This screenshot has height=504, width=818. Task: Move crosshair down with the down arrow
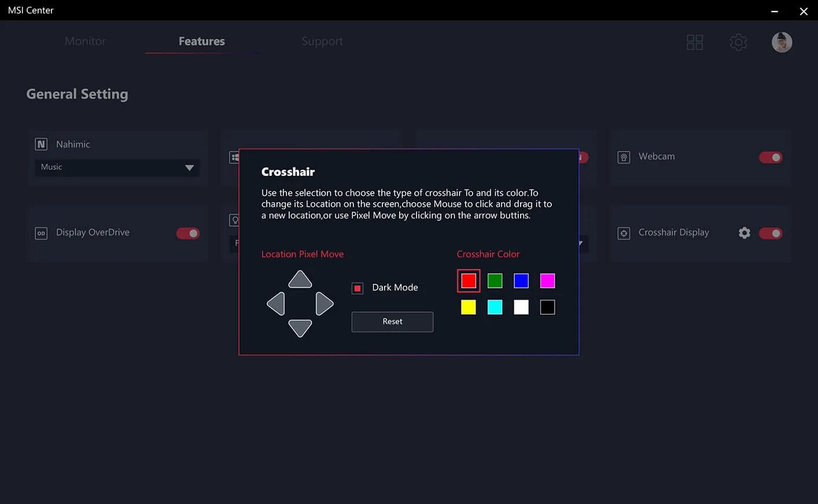300,328
